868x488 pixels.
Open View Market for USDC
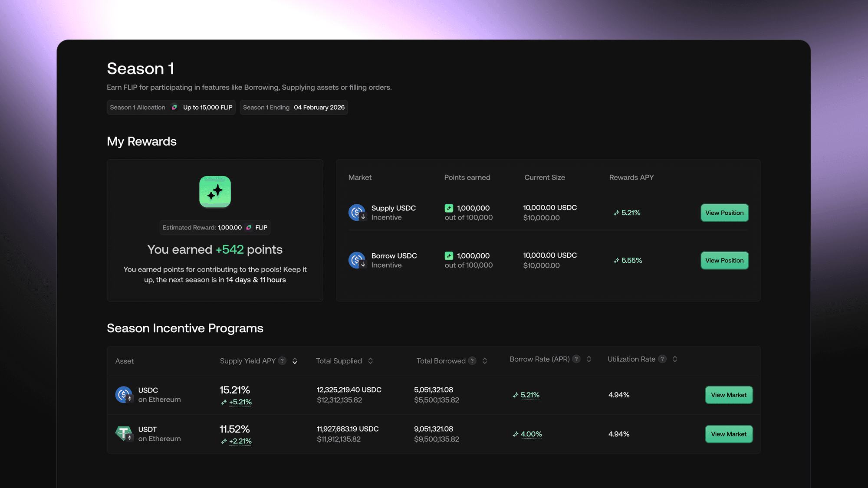[x=729, y=395]
